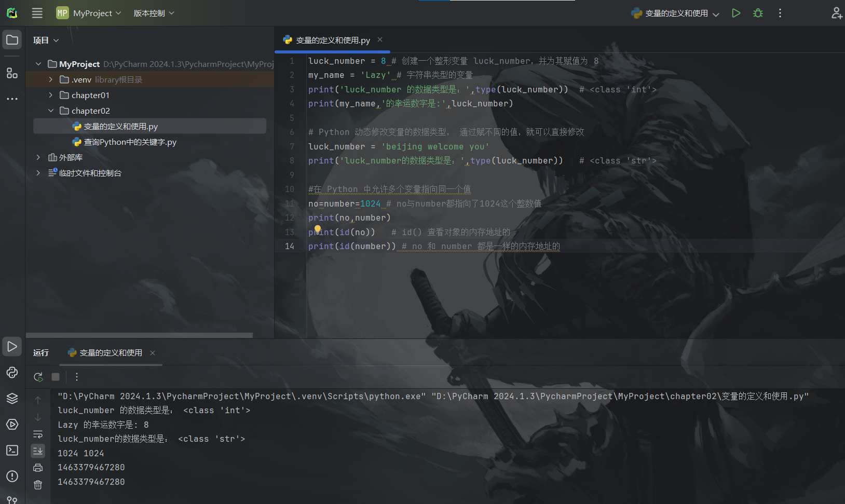
Task: Open more actions menu in top toolbar
Action: coord(780,13)
